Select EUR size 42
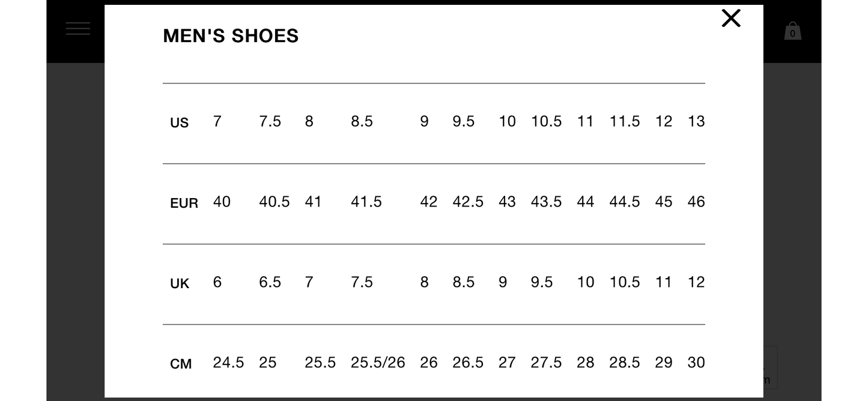868x401 pixels. pos(428,202)
